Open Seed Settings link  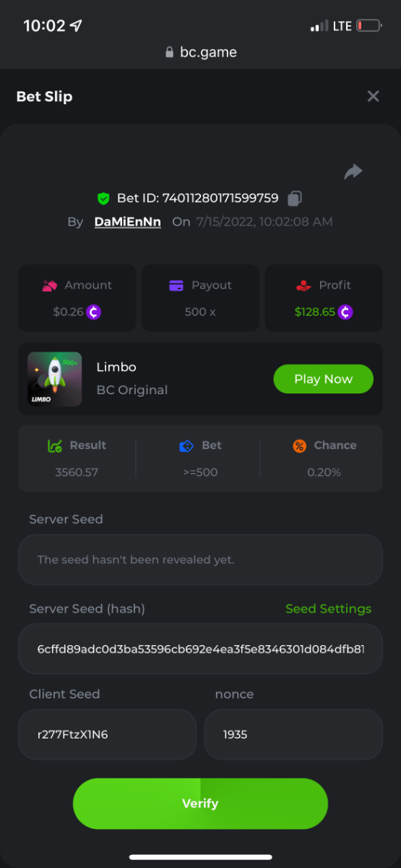[329, 608]
